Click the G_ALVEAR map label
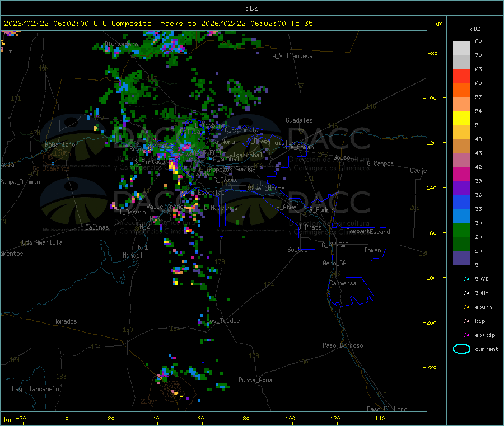504x426 pixels. [x=335, y=245]
